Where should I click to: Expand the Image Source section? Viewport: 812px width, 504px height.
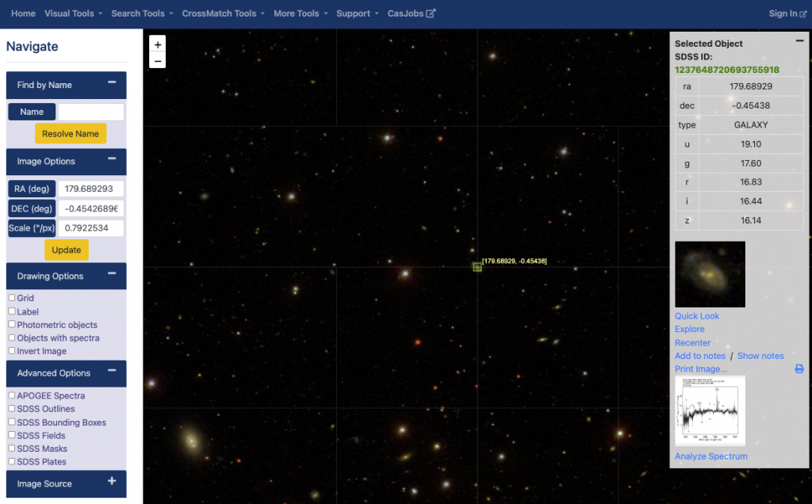(x=112, y=481)
